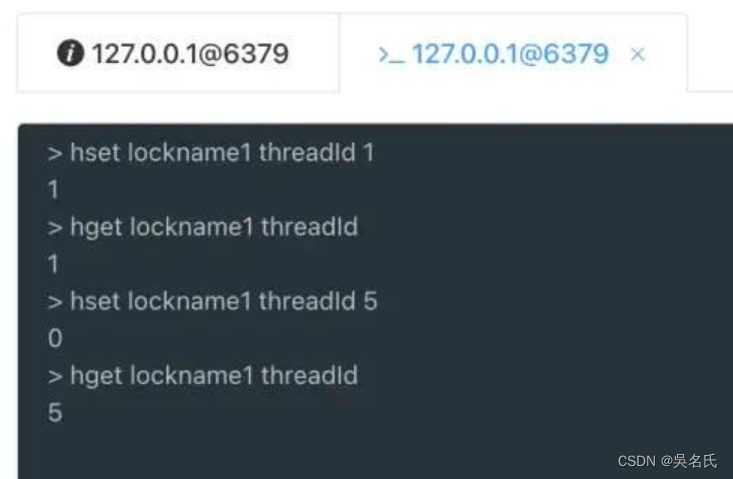
Task: Click the prompt arrow before 'hset lockname1 threadId 5'
Action: (55, 302)
